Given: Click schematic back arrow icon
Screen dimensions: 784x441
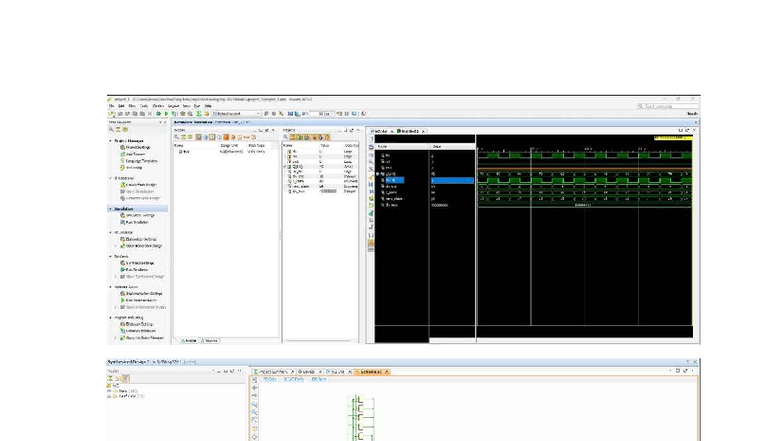Looking at the screenshot, I should click(x=254, y=388).
